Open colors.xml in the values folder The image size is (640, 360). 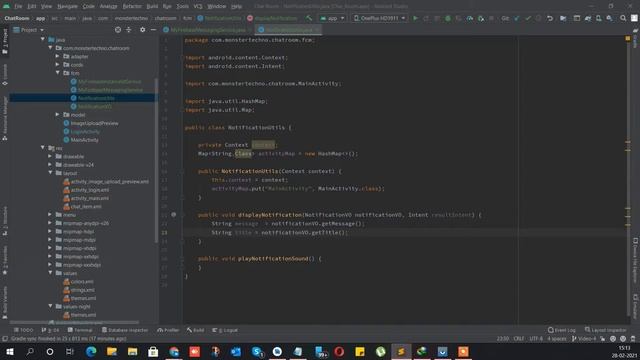tap(78, 281)
